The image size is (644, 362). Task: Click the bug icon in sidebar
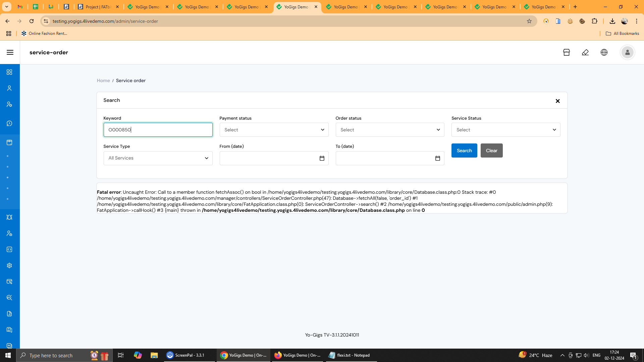pyautogui.click(x=9, y=217)
